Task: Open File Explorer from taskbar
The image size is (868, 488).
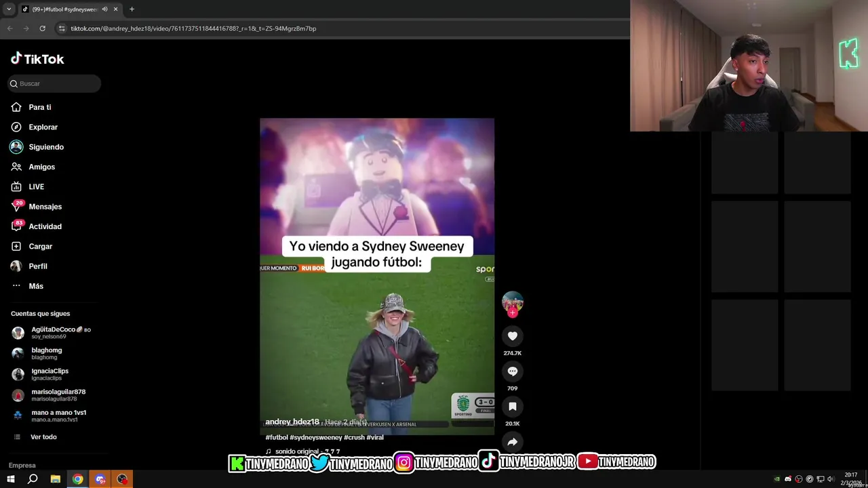Action: [x=56, y=479]
